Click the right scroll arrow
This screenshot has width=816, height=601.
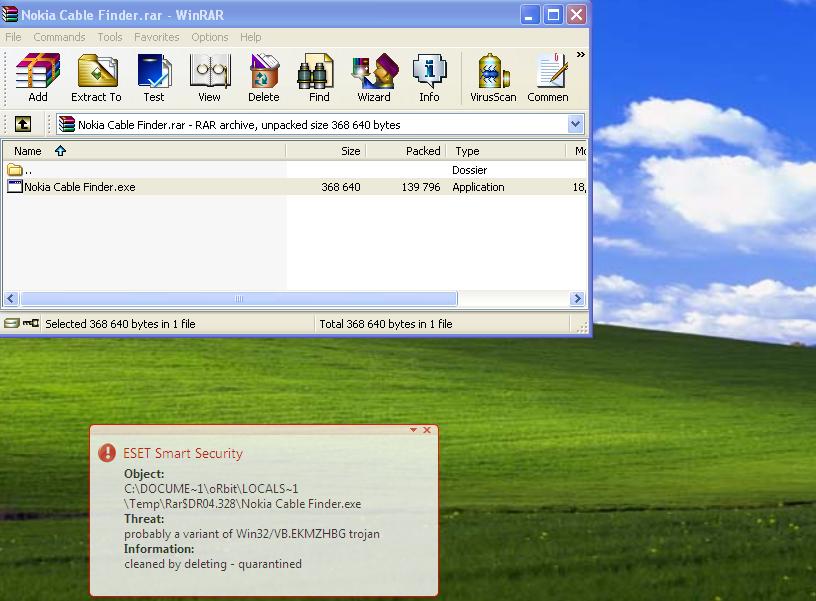[x=577, y=299]
